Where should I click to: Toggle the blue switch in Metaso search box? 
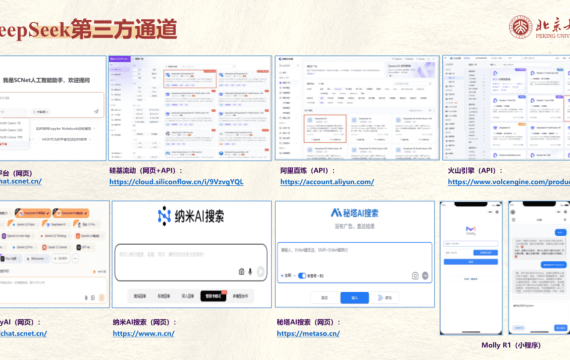click(302, 276)
